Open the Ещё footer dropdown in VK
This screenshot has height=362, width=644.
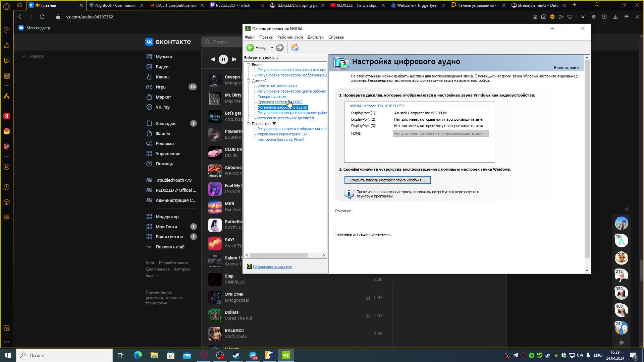point(152,276)
